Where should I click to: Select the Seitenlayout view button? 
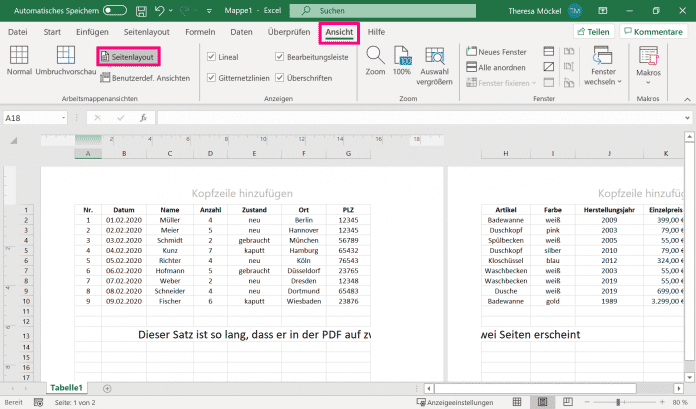128,59
